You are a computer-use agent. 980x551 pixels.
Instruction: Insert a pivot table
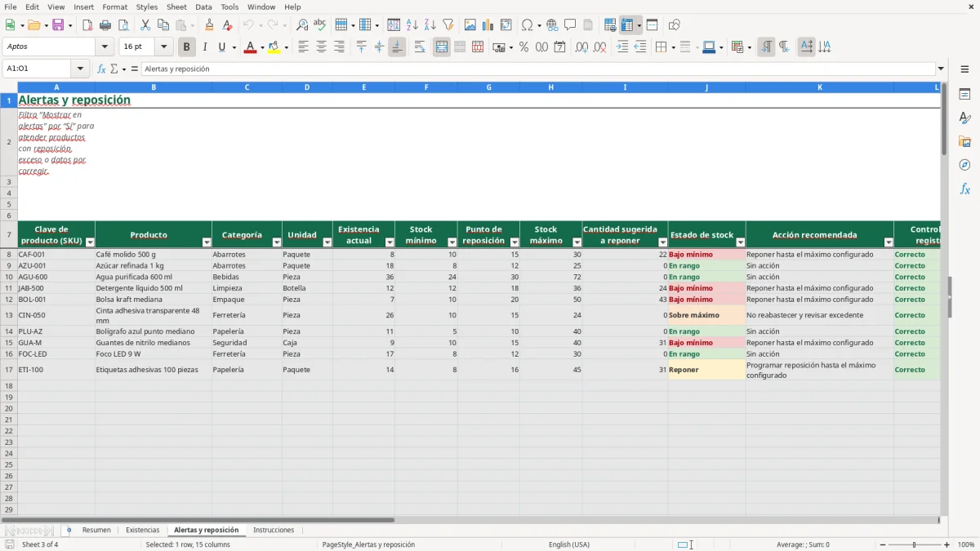tap(506, 25)
